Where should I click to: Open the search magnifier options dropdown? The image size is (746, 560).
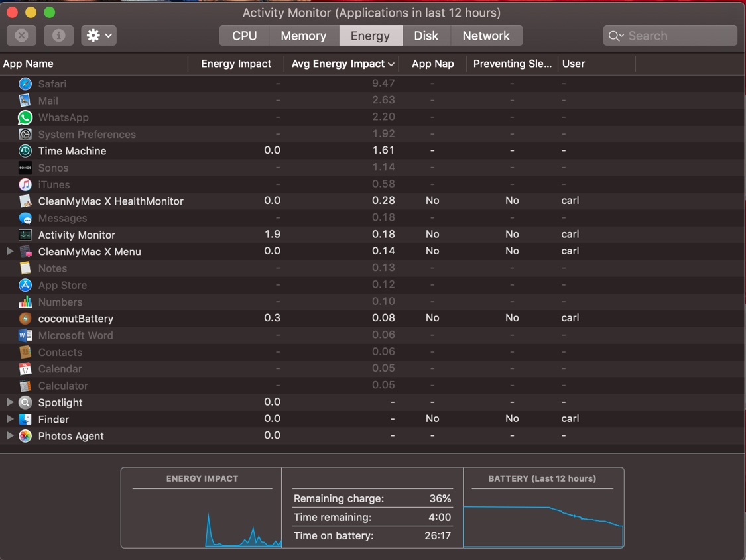[x=616, y=36]
